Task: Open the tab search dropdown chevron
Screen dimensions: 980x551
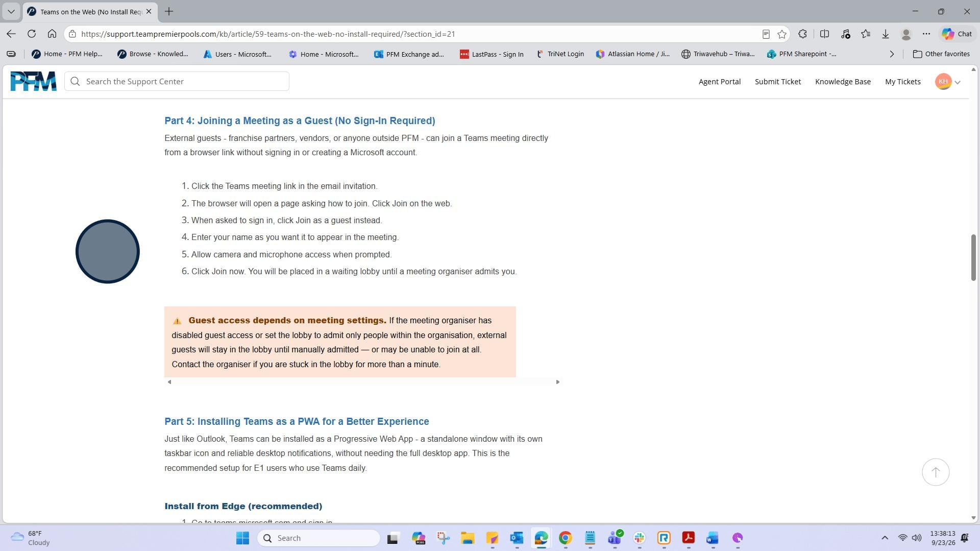Action: pos(11,11)
